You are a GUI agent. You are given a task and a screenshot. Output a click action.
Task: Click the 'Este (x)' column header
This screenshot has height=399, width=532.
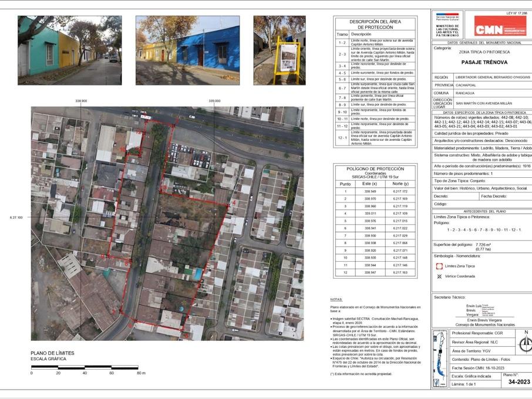tap(369, 184)
